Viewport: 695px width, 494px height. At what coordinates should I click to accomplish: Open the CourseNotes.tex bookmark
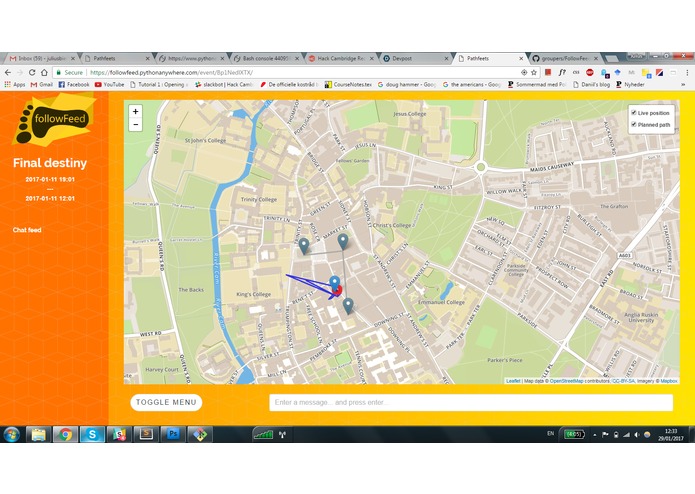click(x=348, y=84)
